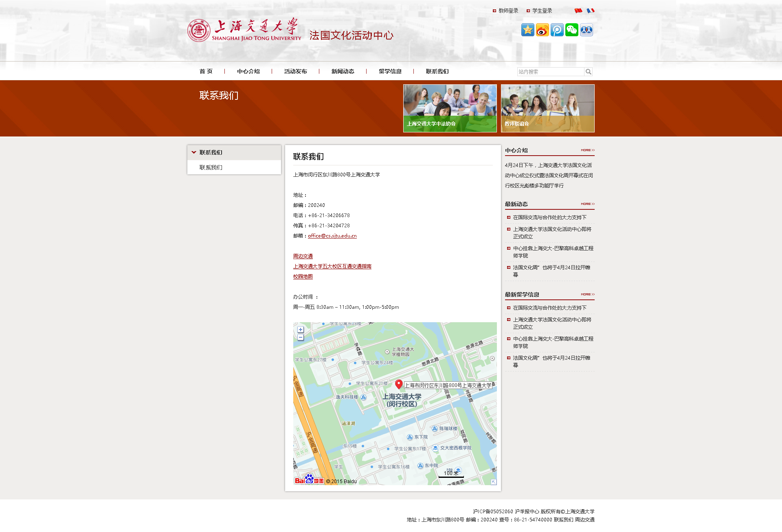Viewport: 782px width, 532px height.
Task: Share the page via the Sina Weibo icon
Action: [x=542, y=30]
